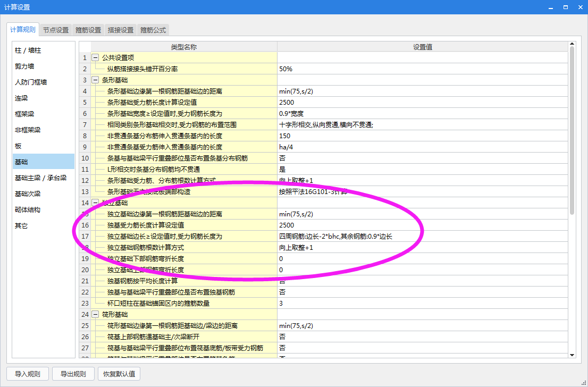Open the 箍筋设置 tab
588x387 pixels.
pyautogui.click(x=88, y=30)
